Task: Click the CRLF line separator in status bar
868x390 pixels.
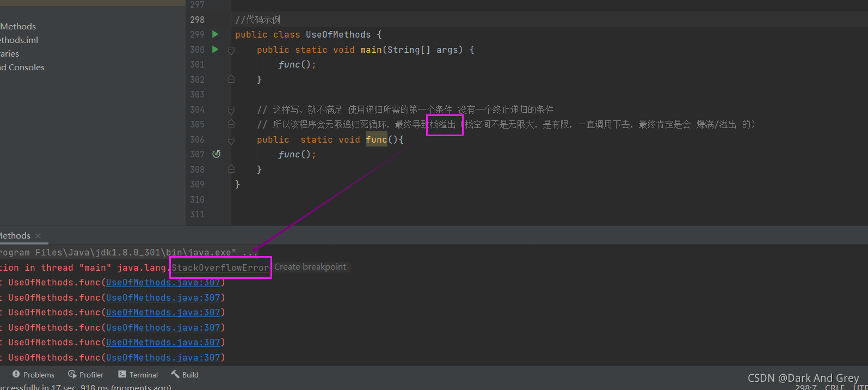Action: click(835, 387)
